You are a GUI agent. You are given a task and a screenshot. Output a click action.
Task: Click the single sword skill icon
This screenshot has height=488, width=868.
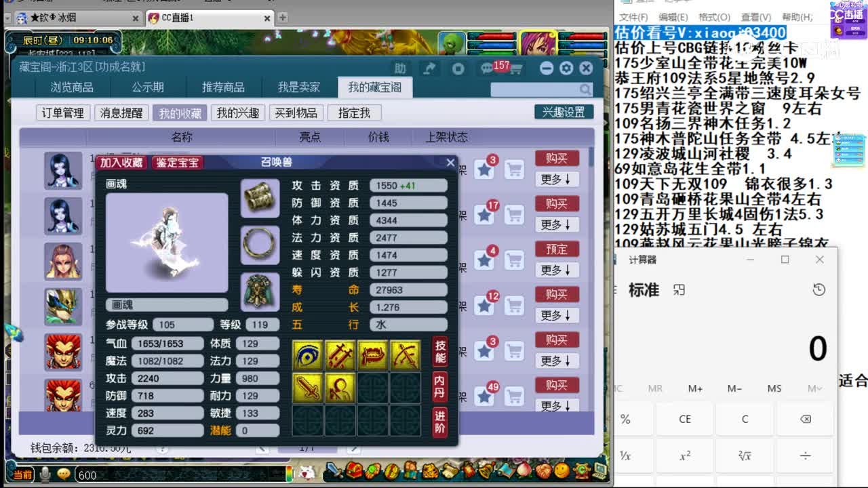coord(307,387)
